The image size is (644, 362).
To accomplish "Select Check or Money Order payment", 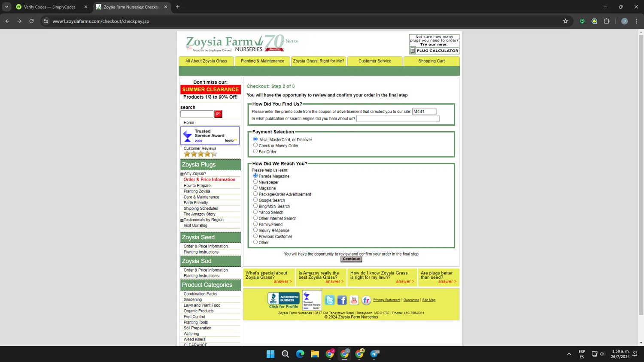I will [x=255, y=145].
